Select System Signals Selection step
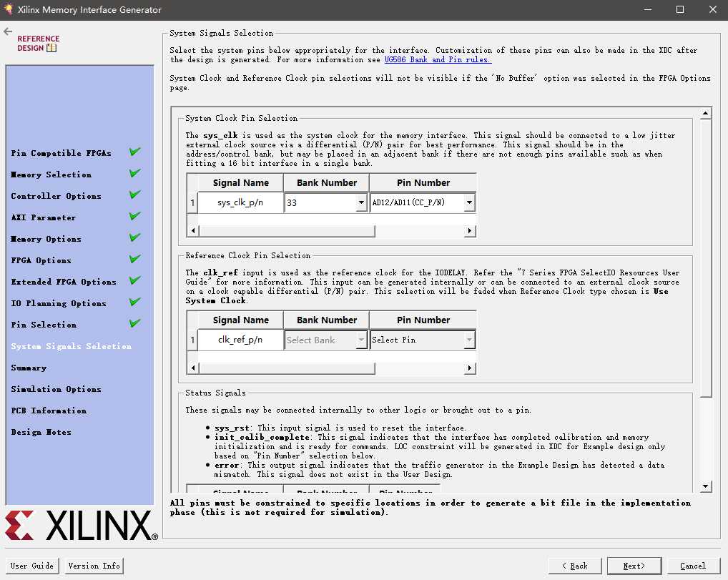Image resolution: width=728 pixels, height=580 pixels. (71, 346)
